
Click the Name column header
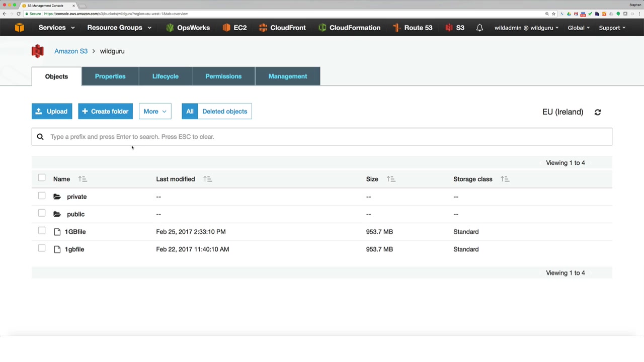[x=61, y=179]
